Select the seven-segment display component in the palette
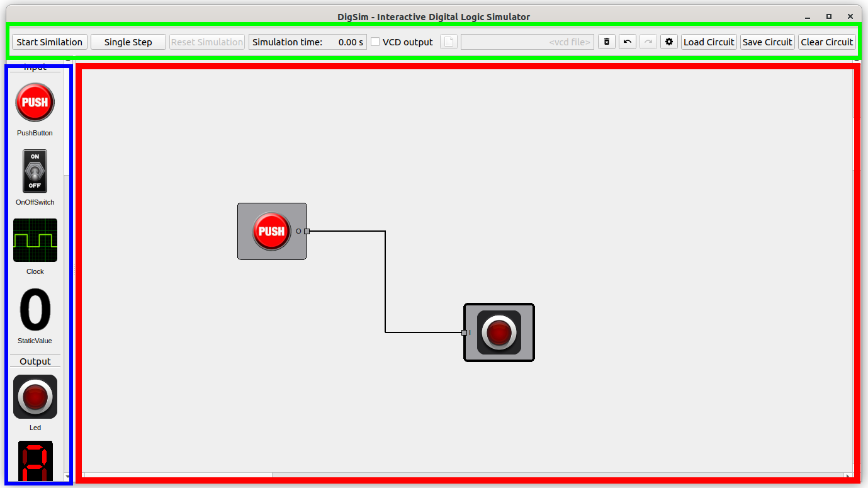This screenshot has height=488, width=868. click(35, 461)
